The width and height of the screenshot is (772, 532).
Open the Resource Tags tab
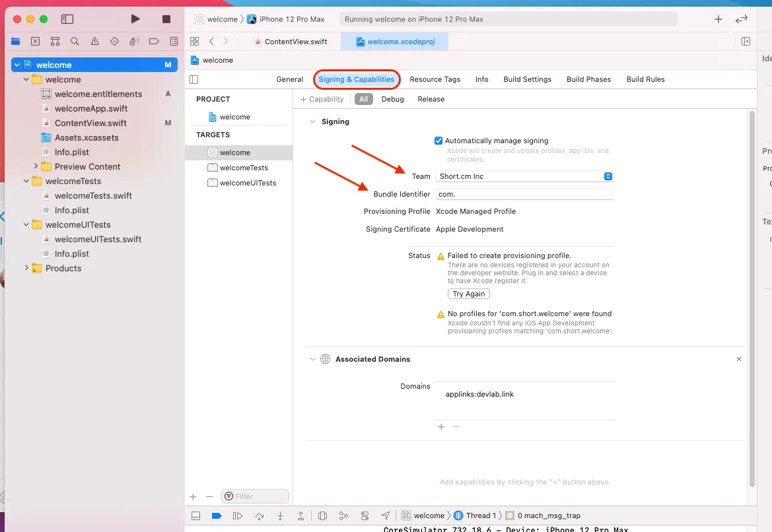click(435, 79)
